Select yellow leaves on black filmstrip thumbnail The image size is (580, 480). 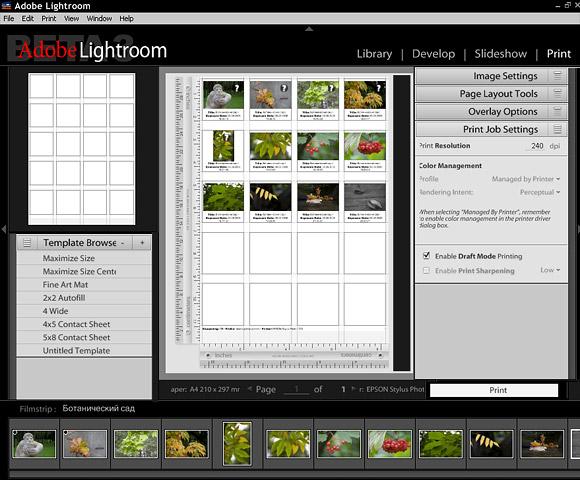tap(491, 444)
